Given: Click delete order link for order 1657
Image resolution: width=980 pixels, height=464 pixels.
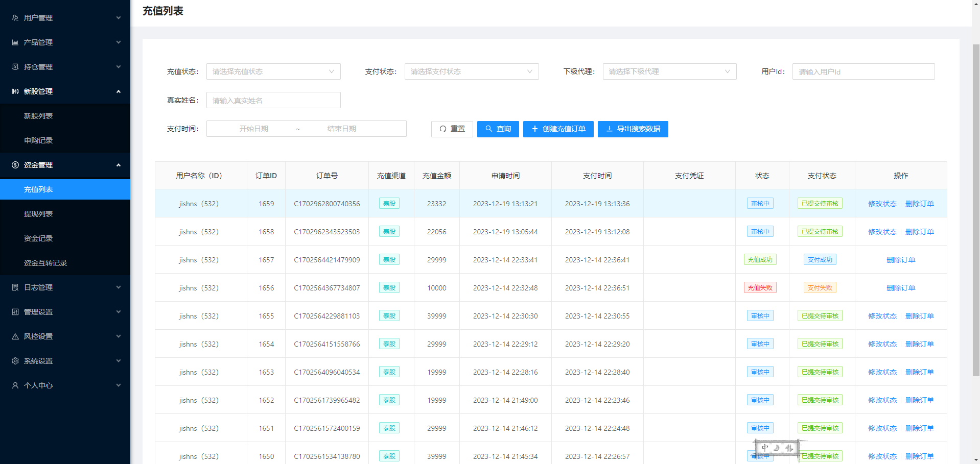Looking at the screenshot, I should (x=900, y=260).
